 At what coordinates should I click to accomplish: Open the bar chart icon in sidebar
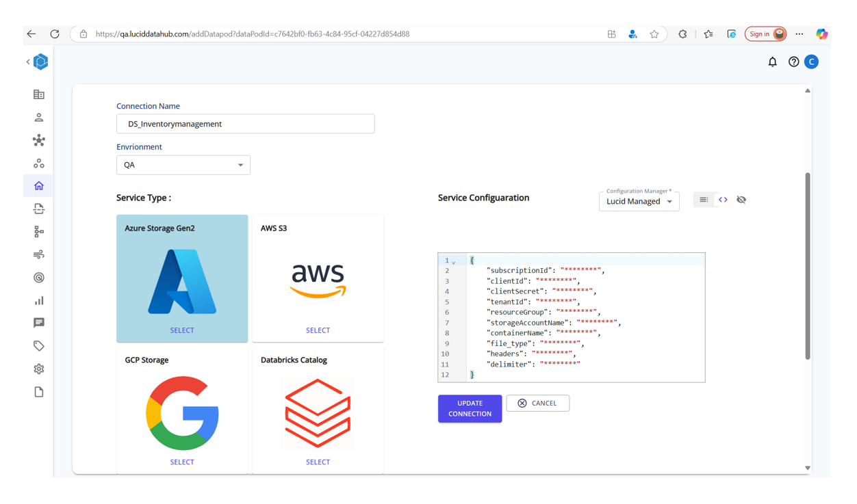point(39,300)
